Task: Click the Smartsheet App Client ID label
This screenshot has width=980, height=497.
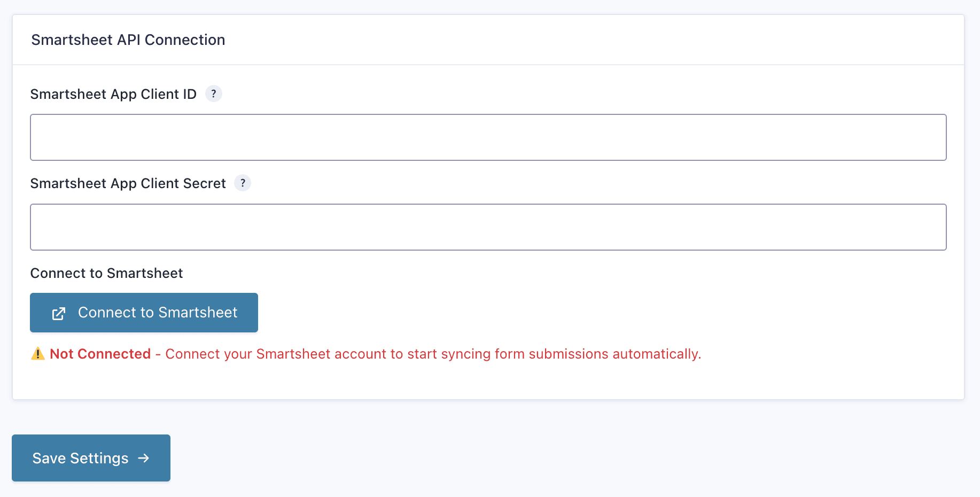Action: point(113,94)
